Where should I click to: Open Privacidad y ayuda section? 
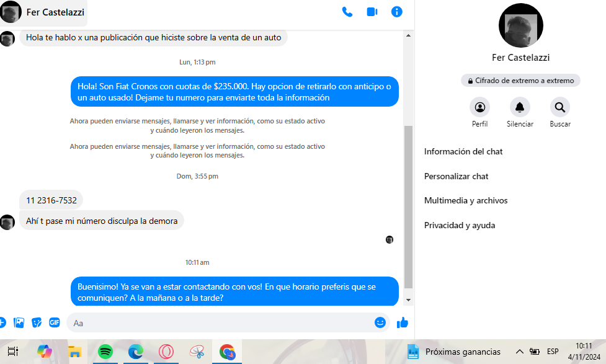[460, 225]
